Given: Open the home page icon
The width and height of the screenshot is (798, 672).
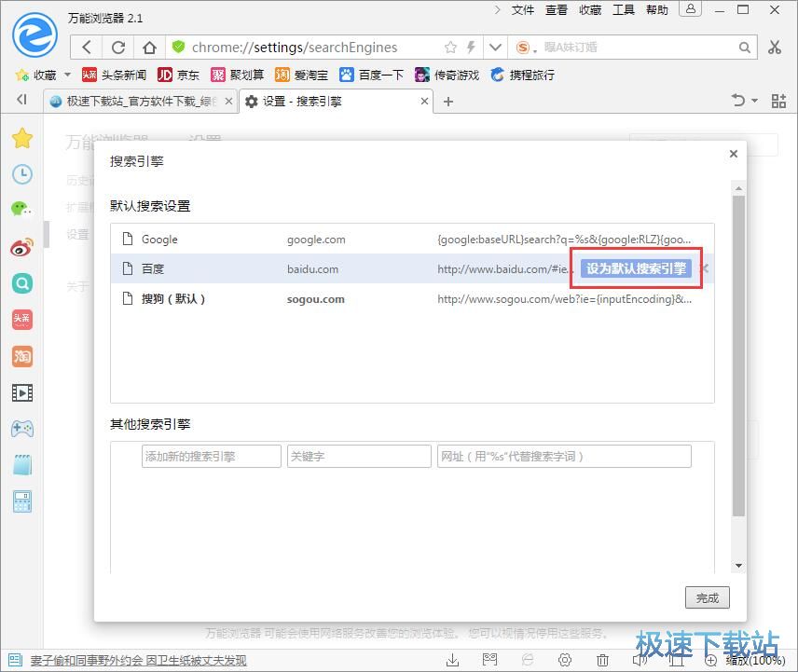Looking at the screenshot, I should click(x=149, y=48).
